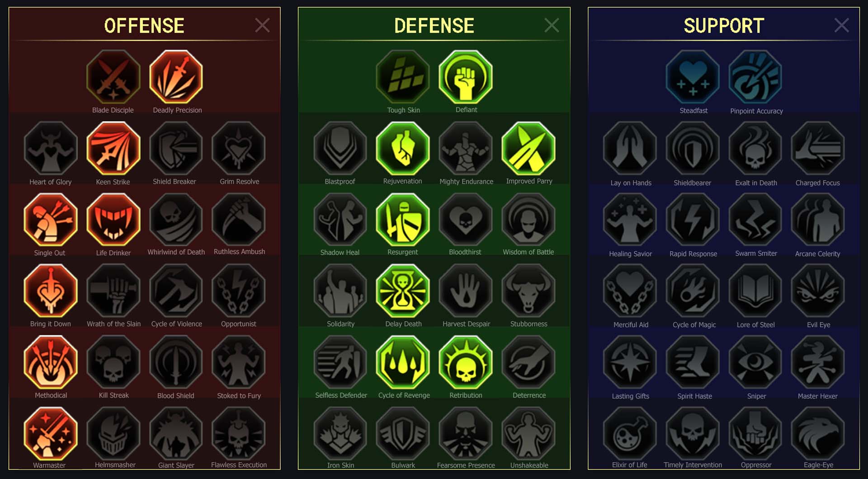Image resolution: width=868 pixels, height=479 pixels.
Task: Click the Keen Strike mastery
Action: click(113, 148)
